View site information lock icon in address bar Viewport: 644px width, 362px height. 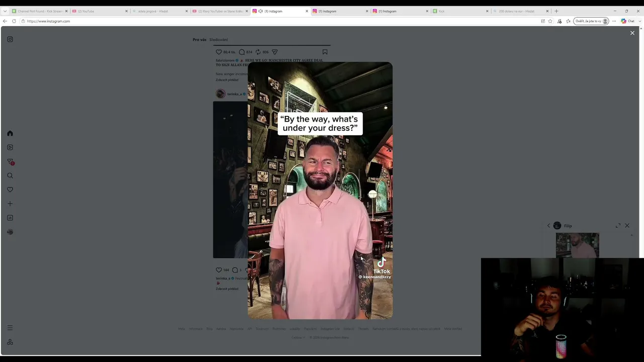(x=23, y=21)
